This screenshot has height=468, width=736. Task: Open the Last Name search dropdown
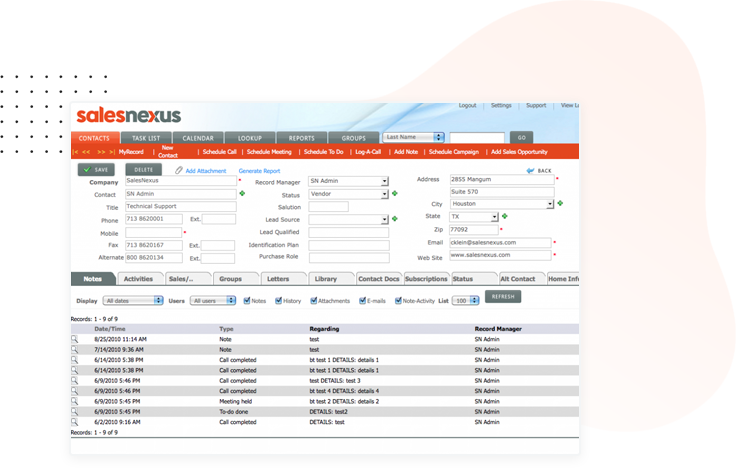tap(414, 137)
